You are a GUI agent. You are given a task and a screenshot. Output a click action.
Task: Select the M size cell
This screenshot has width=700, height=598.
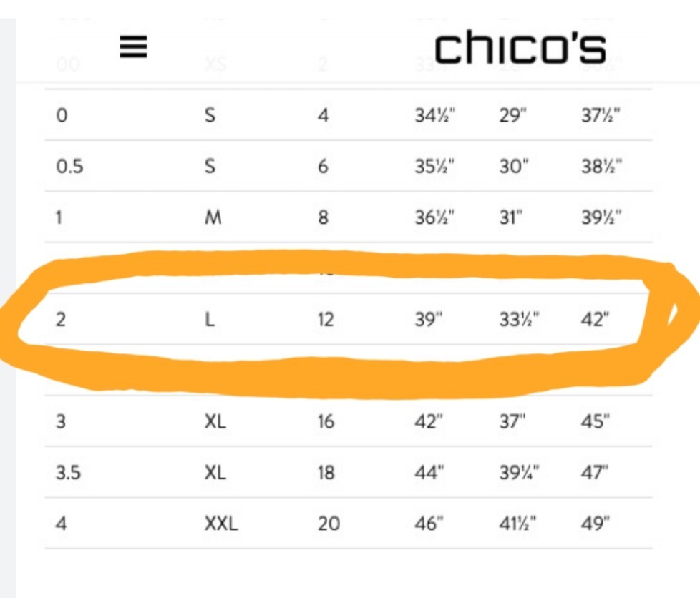(x=213, y=217)
